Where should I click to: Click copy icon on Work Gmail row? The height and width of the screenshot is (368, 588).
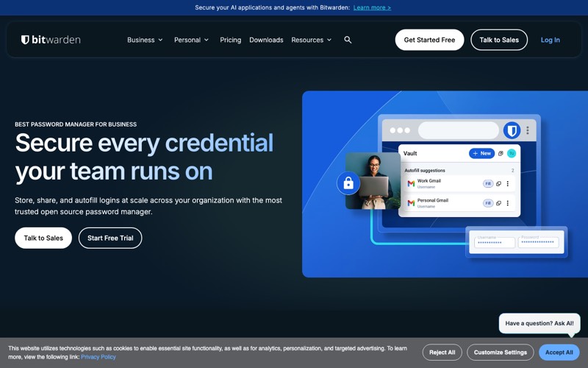(x=499, y=183)
